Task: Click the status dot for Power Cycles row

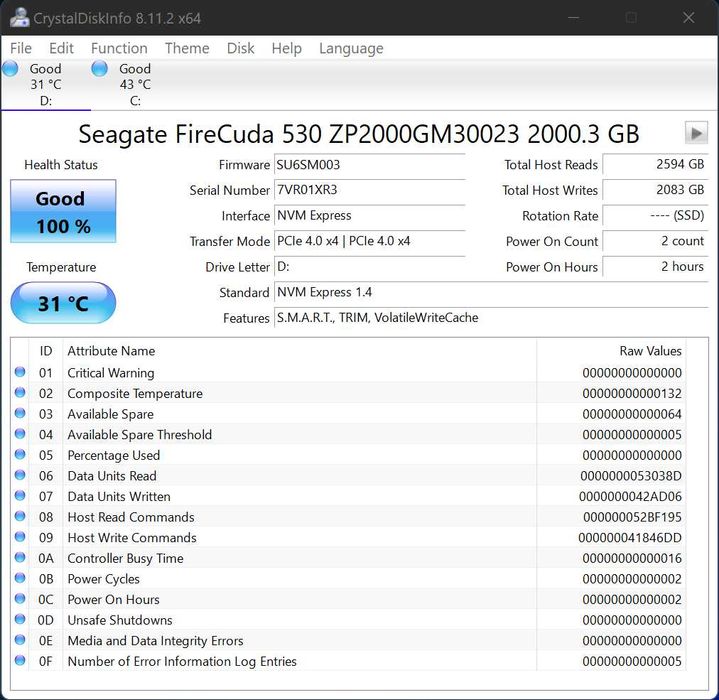Action: 20,578
